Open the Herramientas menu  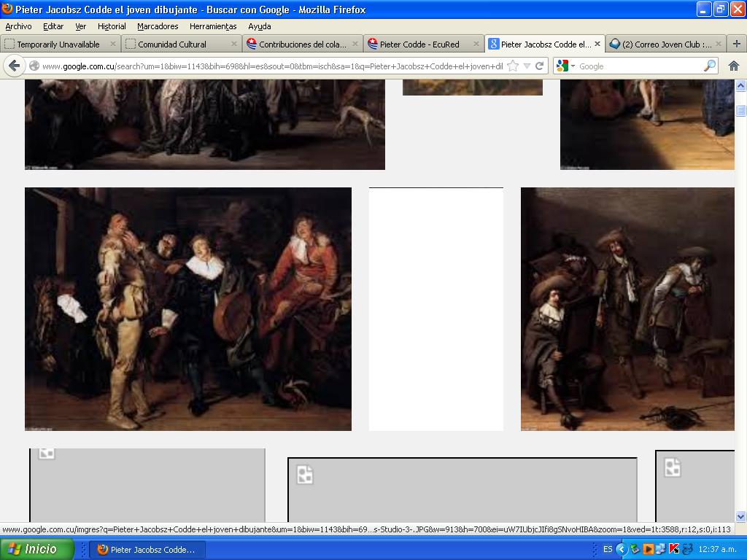point(213,26)
